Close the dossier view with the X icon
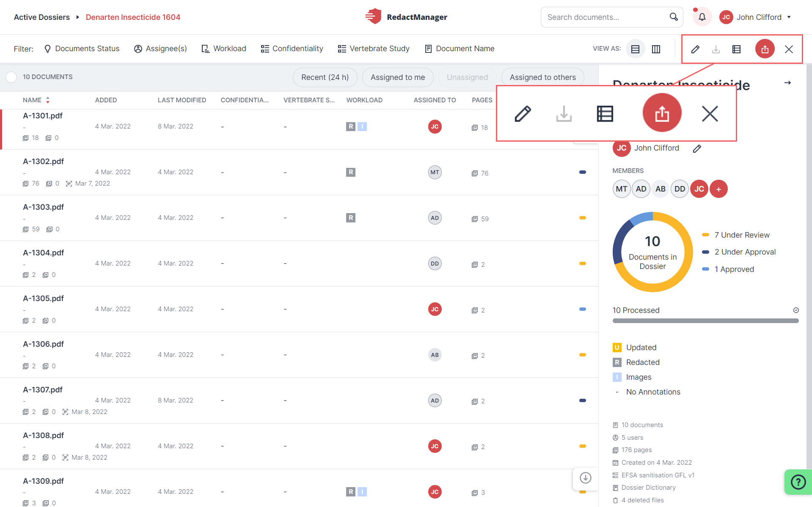812x507 pixels. coord(789,49)
